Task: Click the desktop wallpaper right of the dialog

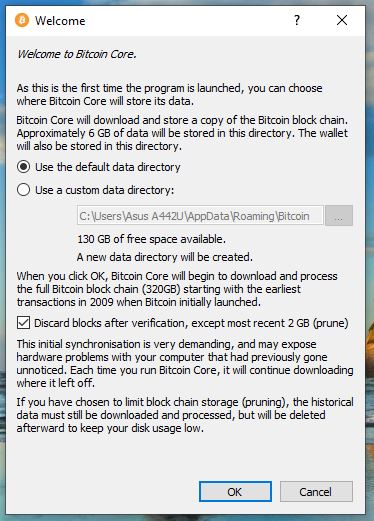Action: (x=370, y=260)
